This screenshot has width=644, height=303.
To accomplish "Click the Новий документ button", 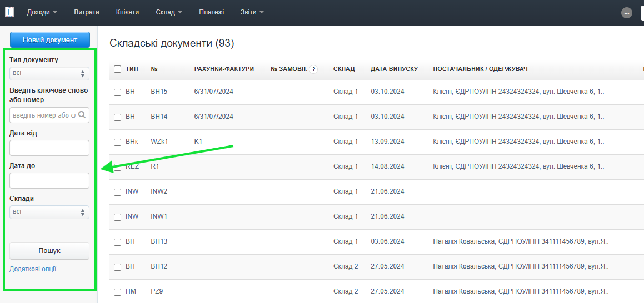I will [x=50, y=40].
